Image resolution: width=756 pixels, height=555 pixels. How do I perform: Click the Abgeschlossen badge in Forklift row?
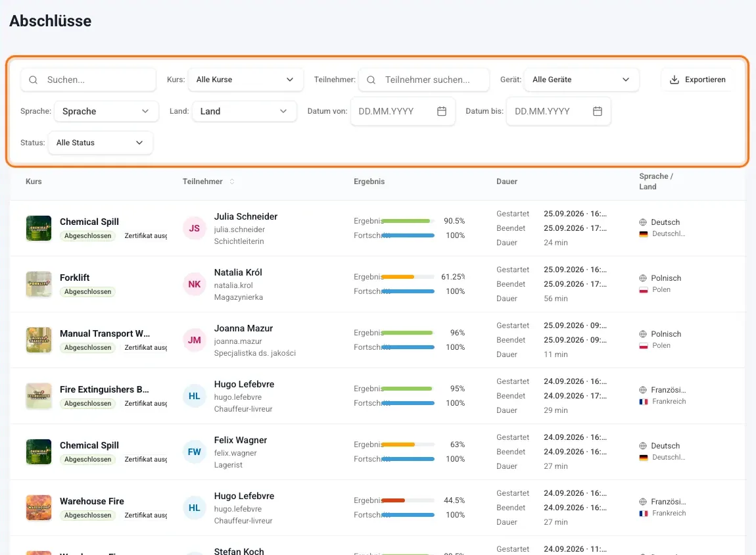coord(87,292)
